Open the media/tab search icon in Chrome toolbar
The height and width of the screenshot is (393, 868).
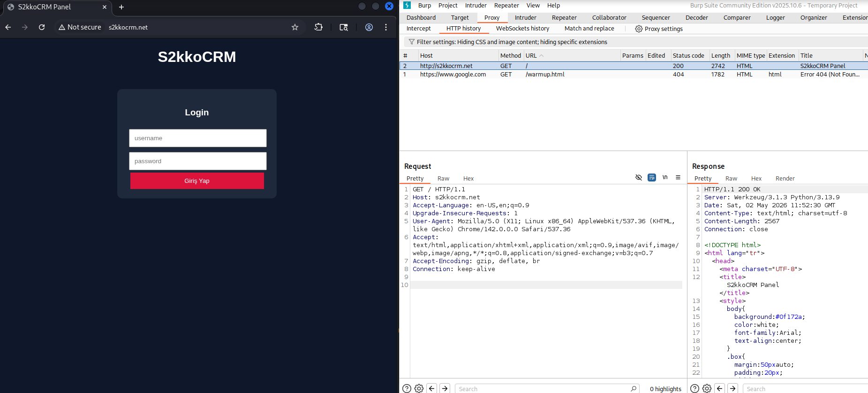point(344,27)
